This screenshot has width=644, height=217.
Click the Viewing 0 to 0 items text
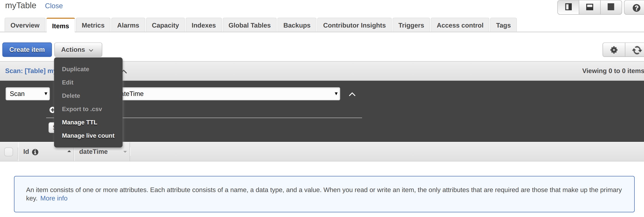pos(613,71)
